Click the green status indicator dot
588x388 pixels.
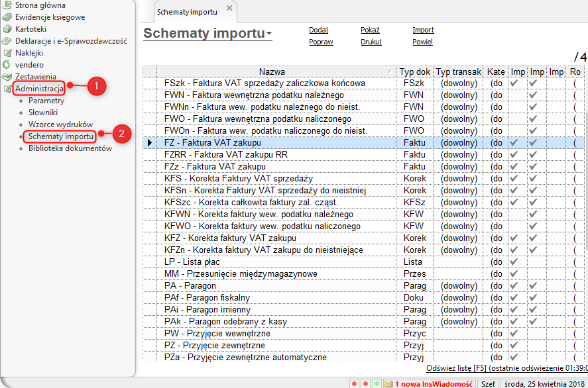(x=376, y=383)
